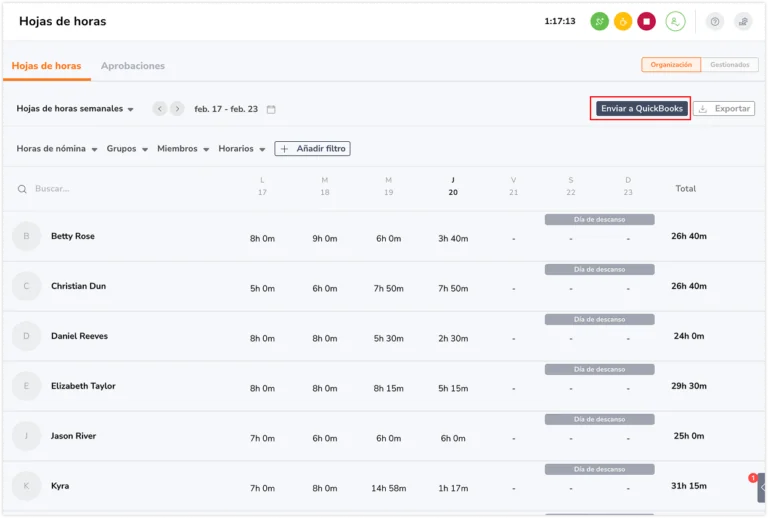Open Elizabeth Taylor's name

(83, 386)
